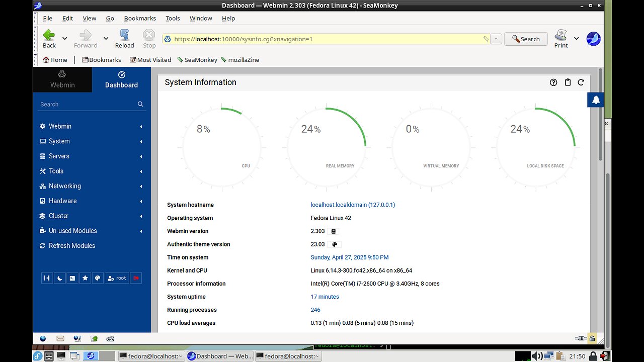644x362 pixels.
Task: Open the Go menu
Action: point(110,18)
